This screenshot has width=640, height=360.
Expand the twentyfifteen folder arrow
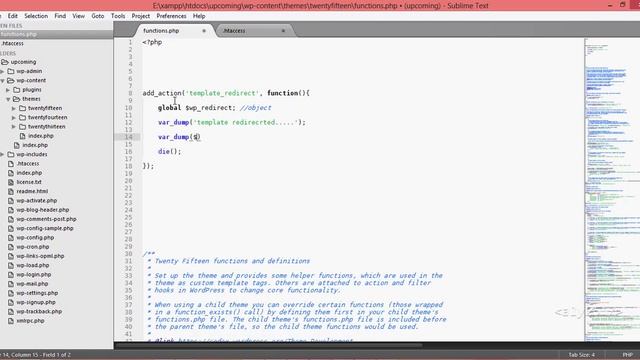click(x=14, y=108)
